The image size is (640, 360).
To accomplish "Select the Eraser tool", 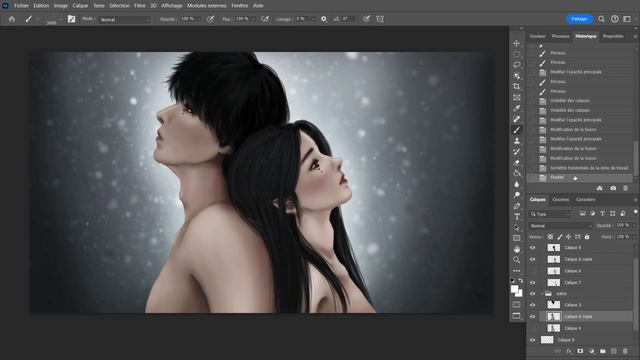I will coord(517,162).
